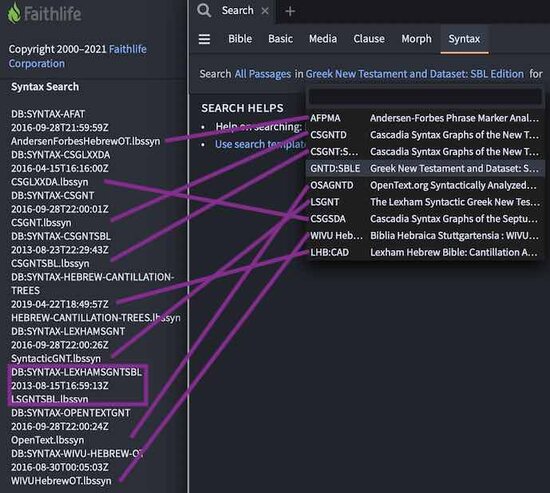
Task: Click Greek New Testament and Dataset resource link
Action: pos(415,74)
